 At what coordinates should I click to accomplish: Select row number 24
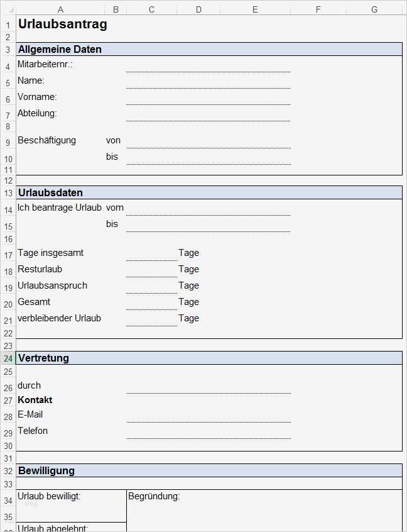[x=8, y=357]
